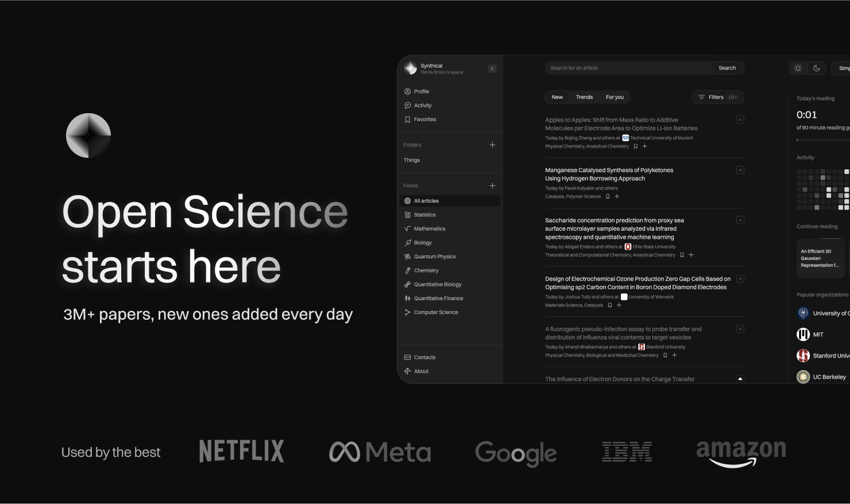Viewport: 850px width, 504px height.
Task: Add fluorogenic pseudo-infection article to folder
Action: [674, 355]
